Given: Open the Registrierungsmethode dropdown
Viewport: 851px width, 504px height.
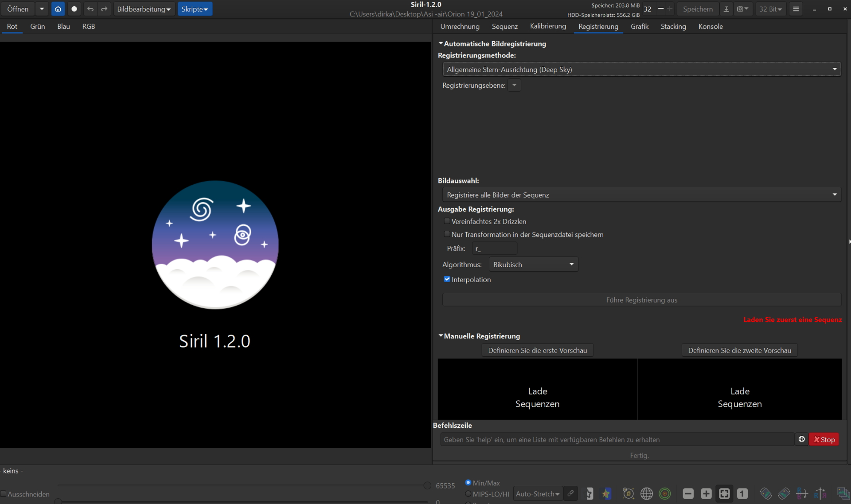Looking at the screenshot, I should [x=642, y=69].
